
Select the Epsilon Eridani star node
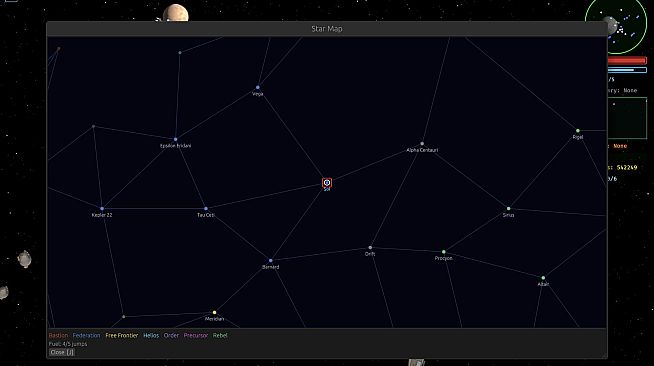pyautogui.click(x=176, y=139)
